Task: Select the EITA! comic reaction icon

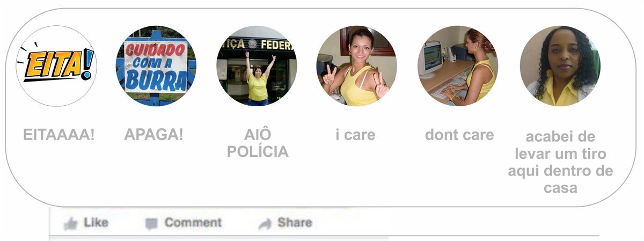Action: pos(56,66)
